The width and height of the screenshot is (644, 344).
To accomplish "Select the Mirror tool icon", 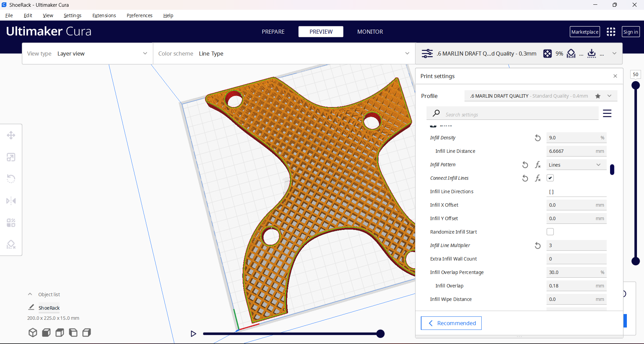I will point(11,201).
